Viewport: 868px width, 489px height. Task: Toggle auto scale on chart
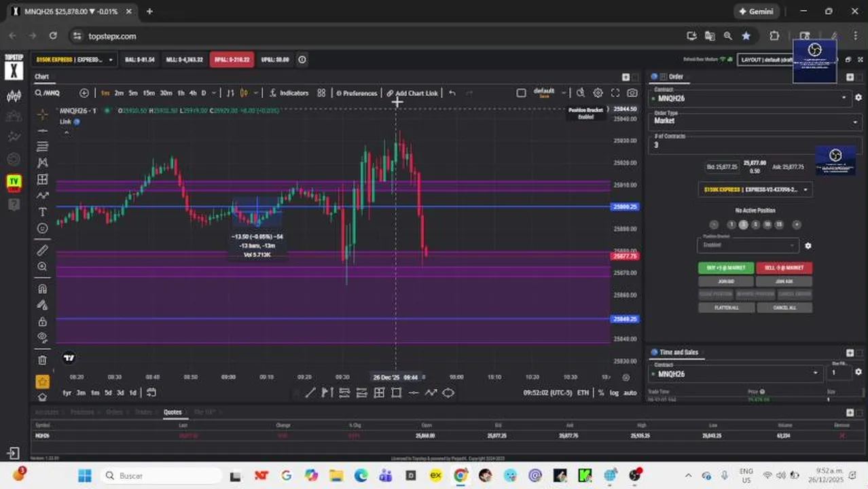(x=630, y=393)
